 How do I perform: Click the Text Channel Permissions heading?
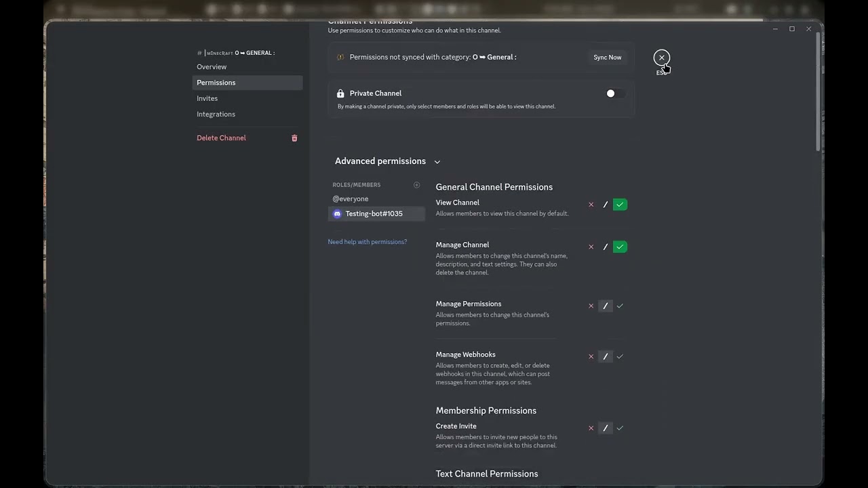point(487,474)
